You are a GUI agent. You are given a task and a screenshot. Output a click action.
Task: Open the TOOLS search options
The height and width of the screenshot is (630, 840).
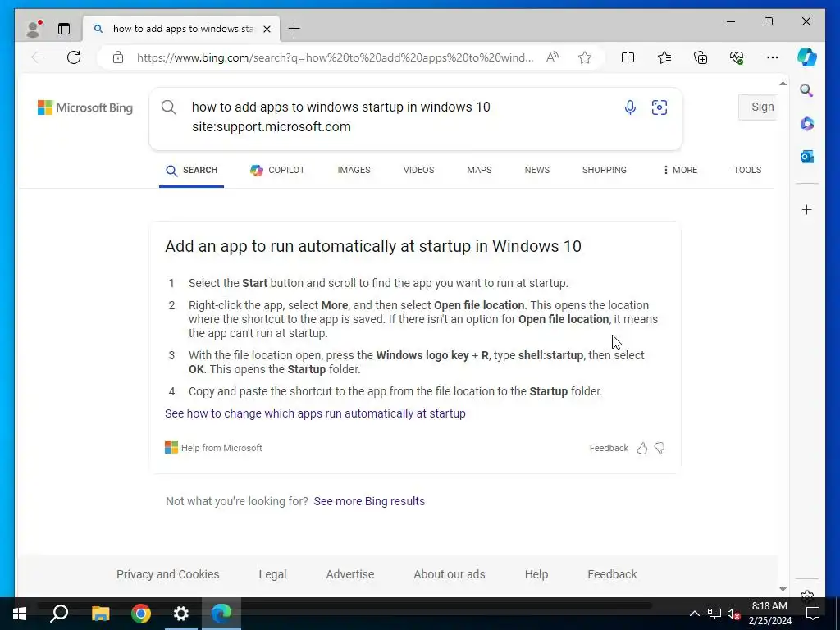tap(747, 171)
